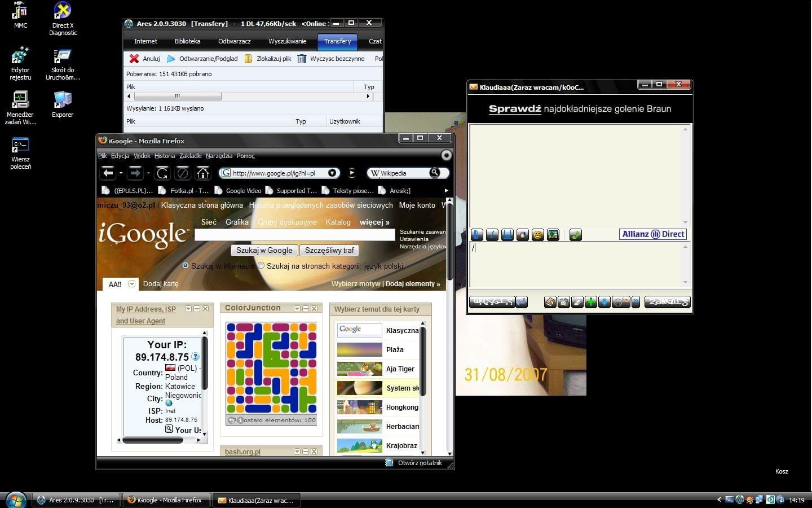
Task: Open the Edytor rejestru desktop icon
Action: coord(20,64)
